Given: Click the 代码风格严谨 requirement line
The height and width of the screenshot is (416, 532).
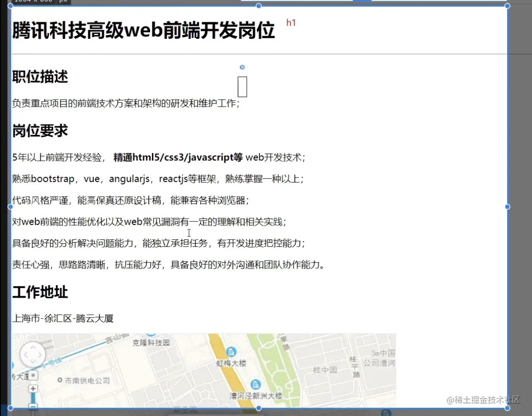Looking at the screenshot, I should 131,200.
